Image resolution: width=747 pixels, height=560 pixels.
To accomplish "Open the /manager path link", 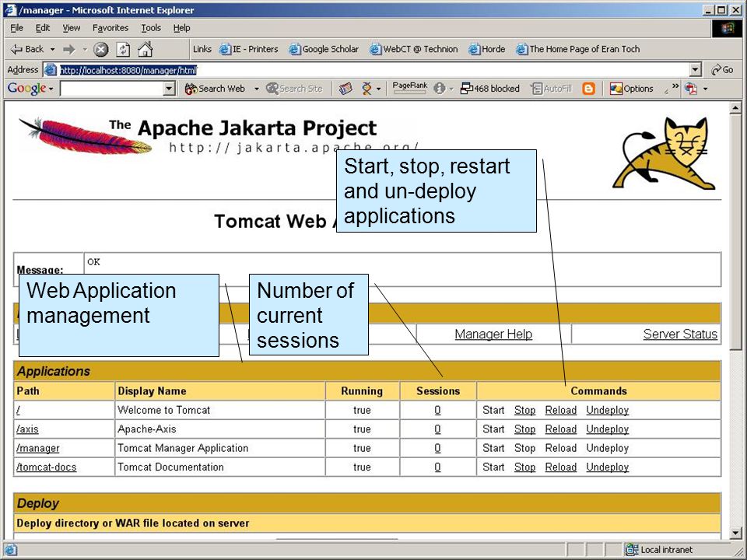I will pos(37,449).
